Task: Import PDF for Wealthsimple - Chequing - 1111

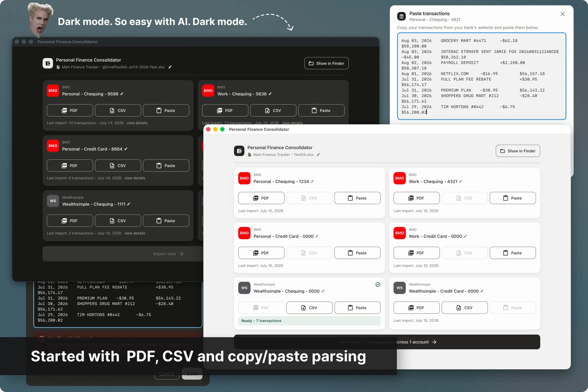Action: coord(70,221)
